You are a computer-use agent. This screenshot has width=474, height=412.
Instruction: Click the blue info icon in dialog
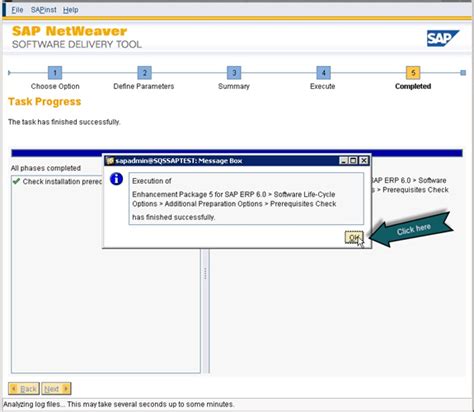pyautogui.click(x=116, y=179)
